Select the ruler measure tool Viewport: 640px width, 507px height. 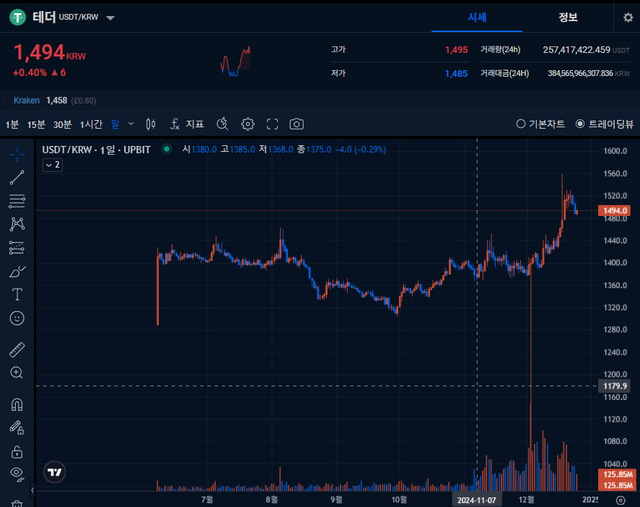pos(17,349)
